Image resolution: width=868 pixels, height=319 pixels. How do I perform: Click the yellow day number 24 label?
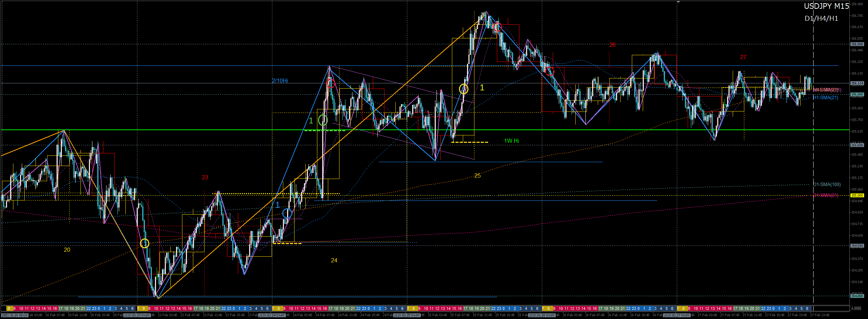[334, 260]
